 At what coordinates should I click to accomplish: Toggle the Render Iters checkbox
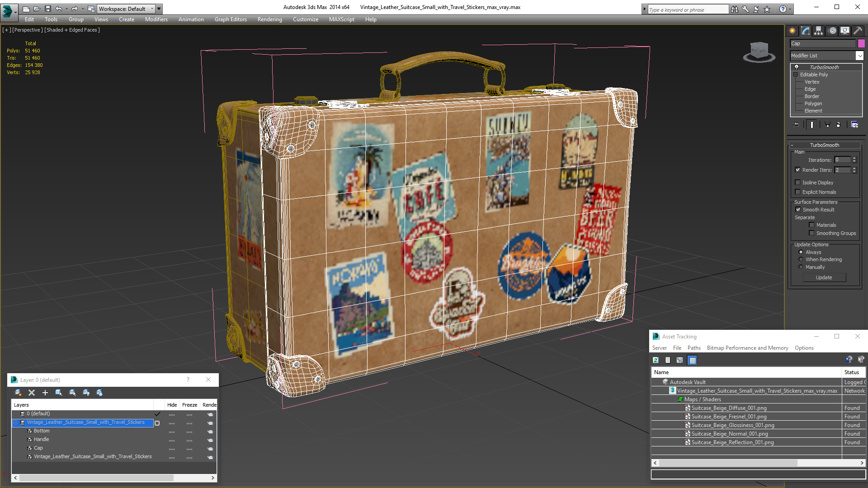pyautogui.click(x=797, y=170)
